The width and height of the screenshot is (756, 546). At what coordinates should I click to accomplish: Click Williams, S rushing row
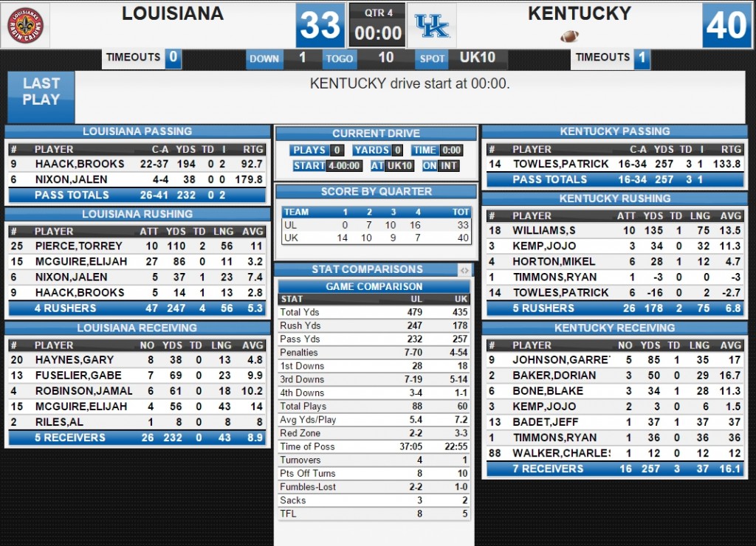(615, 231)
